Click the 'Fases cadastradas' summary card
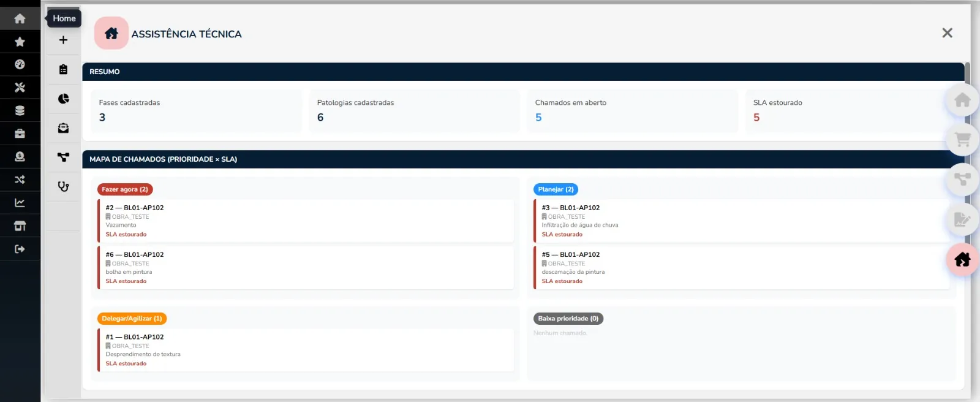 tap(197, 111)
